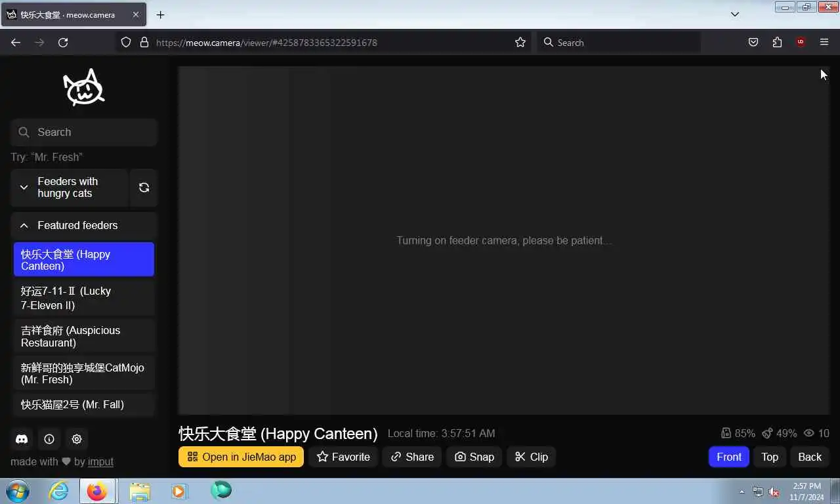Select the Lucky 7-Eleven II feeder

(x=84, y=298)
